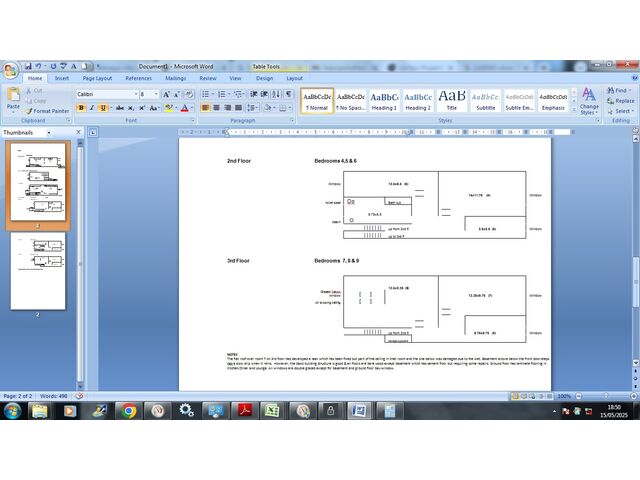This screenshot has width=640, height=480.
Task: Apply the Heading 1 style
Action: tap(384, 100)
